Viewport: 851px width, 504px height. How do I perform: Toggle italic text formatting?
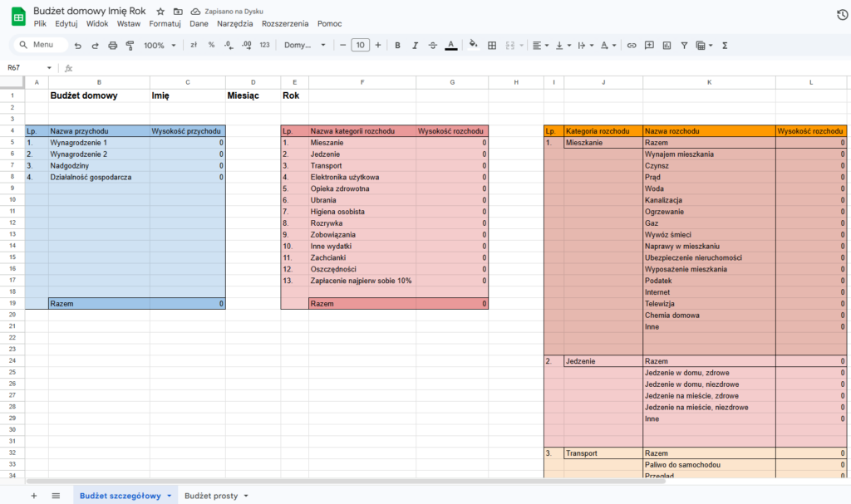(x=415, y=46)
